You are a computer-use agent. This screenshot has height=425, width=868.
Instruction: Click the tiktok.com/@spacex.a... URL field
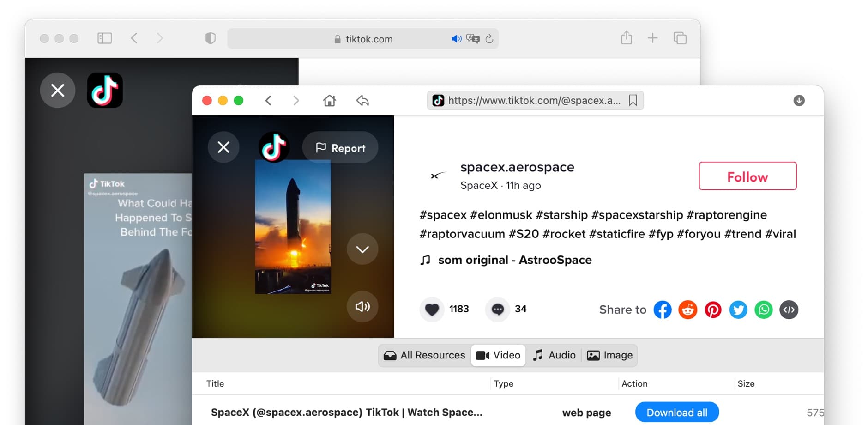[x=535, y=100]
